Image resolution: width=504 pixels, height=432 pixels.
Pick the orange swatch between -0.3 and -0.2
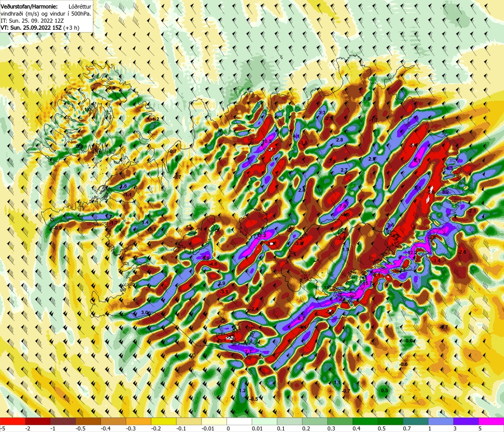point(139,421)
